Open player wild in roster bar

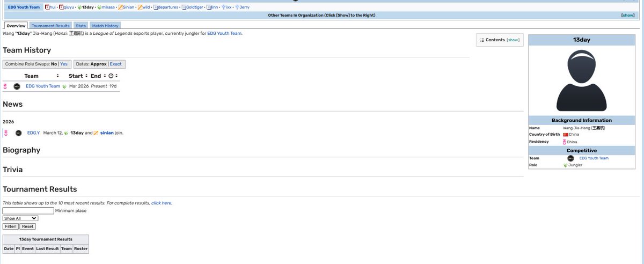pos(147,7)
